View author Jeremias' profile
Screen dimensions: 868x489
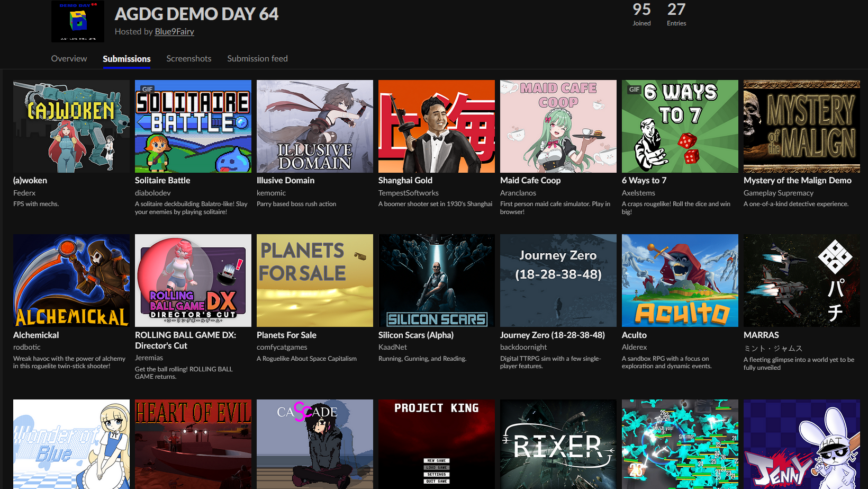point(149,358)
